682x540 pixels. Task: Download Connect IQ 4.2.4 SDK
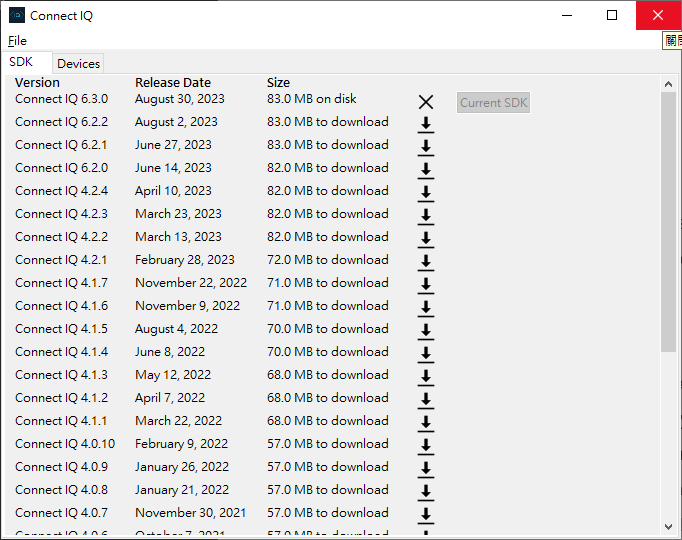pos(426,193)
